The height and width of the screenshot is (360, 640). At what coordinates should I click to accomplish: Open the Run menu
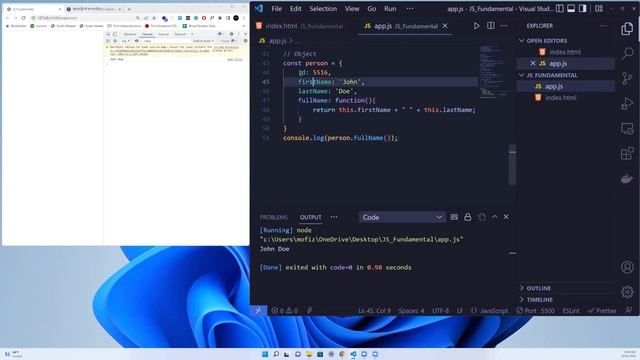click(390, 9)
